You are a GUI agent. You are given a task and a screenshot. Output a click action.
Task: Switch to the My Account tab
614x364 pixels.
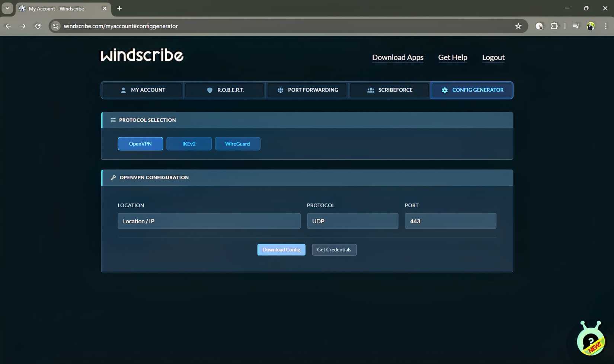(x=142, y=90)
